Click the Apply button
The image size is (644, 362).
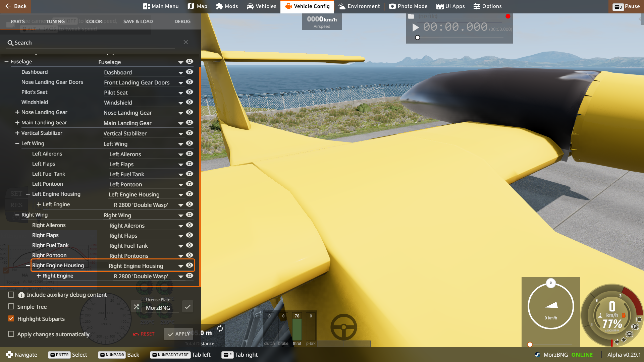tap(179, 334)
